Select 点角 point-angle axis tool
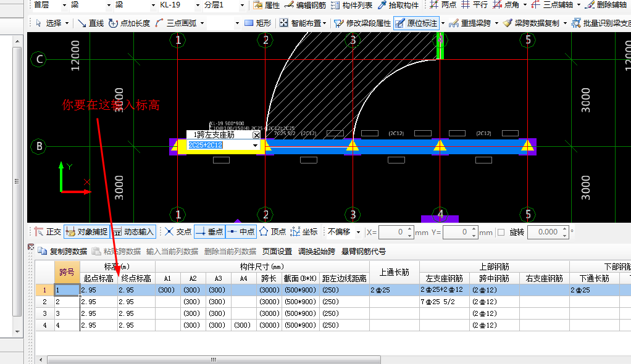This screenshot has width=631, height=364. 506,5
